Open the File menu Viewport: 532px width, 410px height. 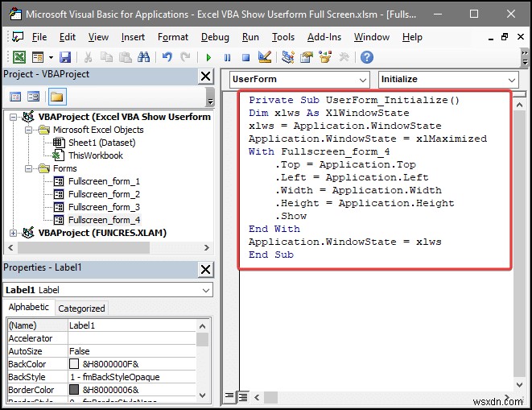pos(39,37)
